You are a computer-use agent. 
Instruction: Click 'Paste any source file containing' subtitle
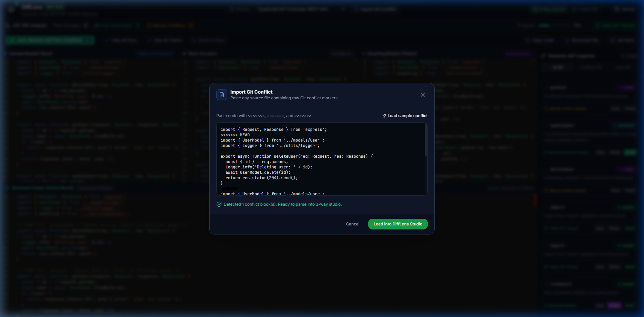point(284,98)
